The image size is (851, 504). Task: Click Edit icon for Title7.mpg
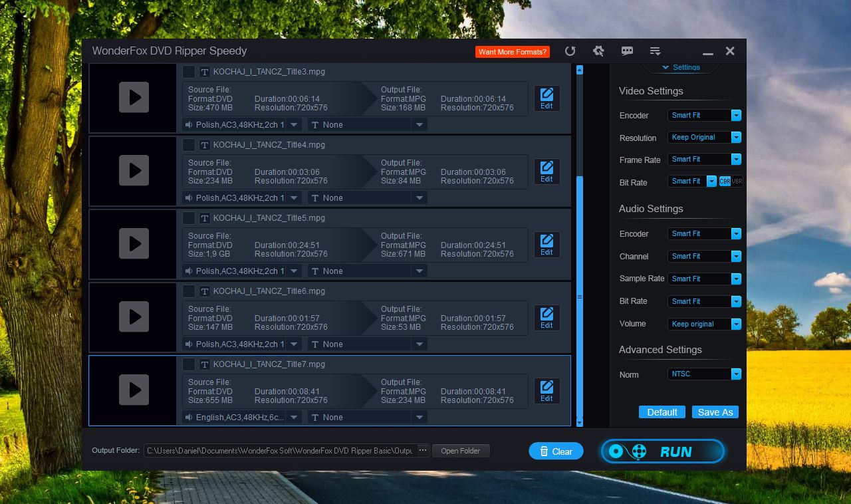[547, 391]
